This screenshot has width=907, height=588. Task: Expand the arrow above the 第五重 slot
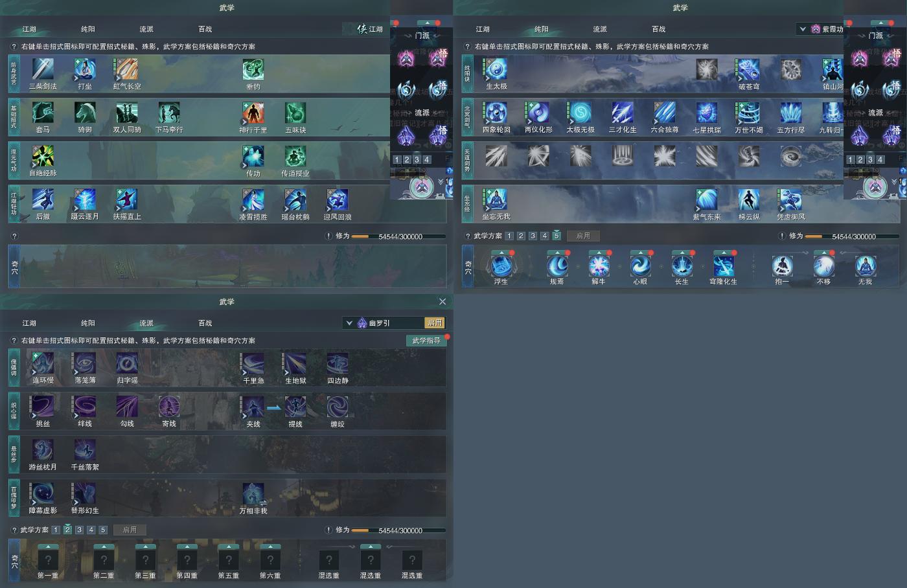tap(228, 547)
